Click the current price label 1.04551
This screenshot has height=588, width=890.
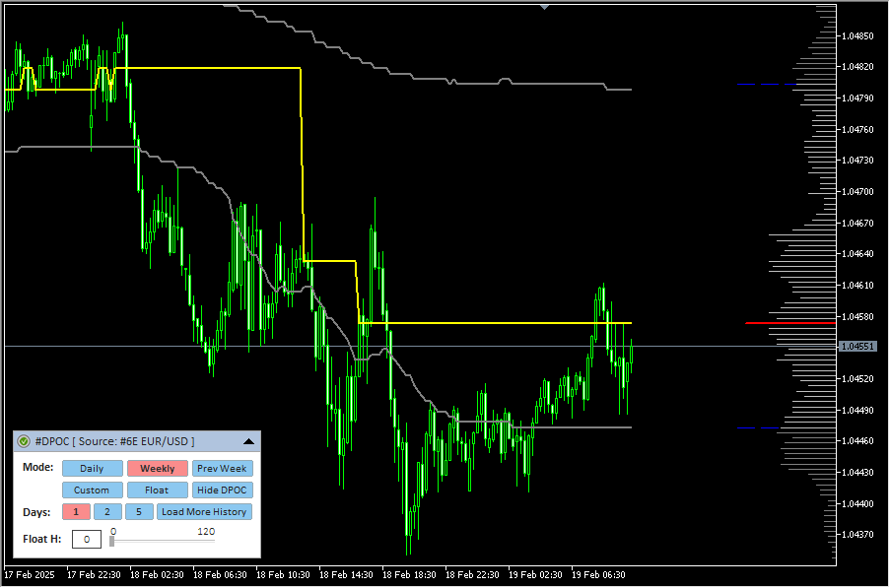tap(856, 347)
